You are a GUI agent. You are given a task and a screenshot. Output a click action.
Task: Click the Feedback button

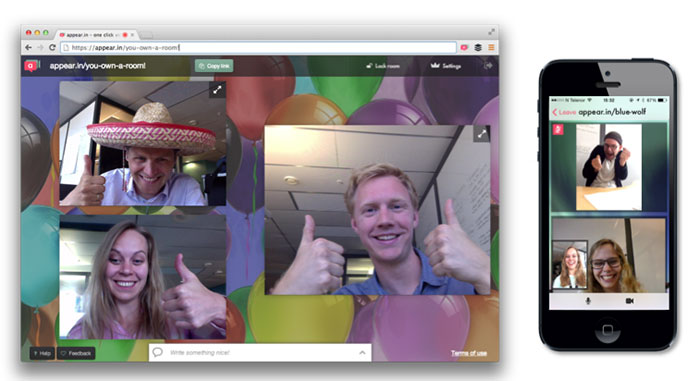(x=76, y=353)
